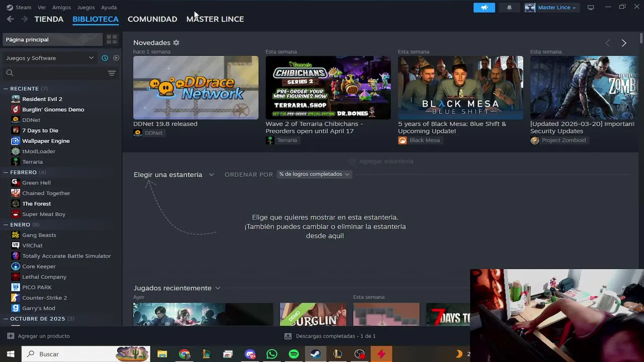Click the Agregar un producto plus icon
Screen dimensions: 644x362
point(11,336)
